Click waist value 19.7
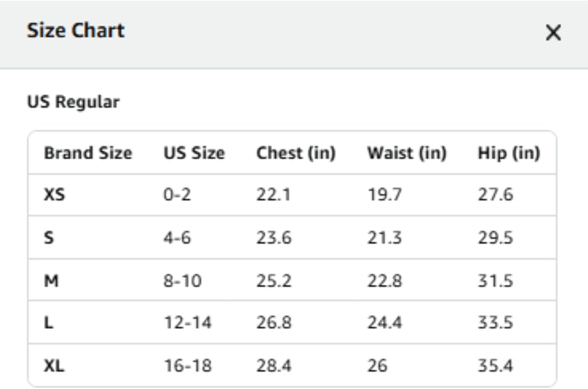This screenshot has height=389, width=588. coord(385,195)
